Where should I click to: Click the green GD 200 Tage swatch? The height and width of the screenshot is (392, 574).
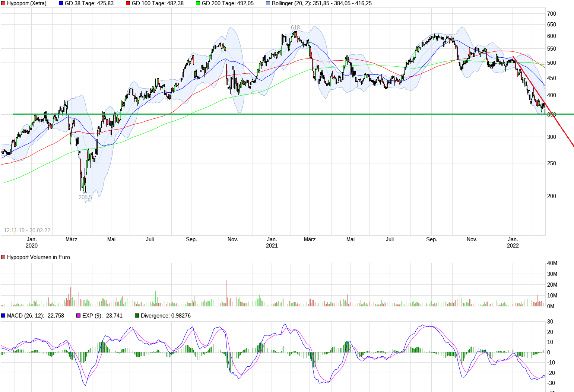click(198, 3)
